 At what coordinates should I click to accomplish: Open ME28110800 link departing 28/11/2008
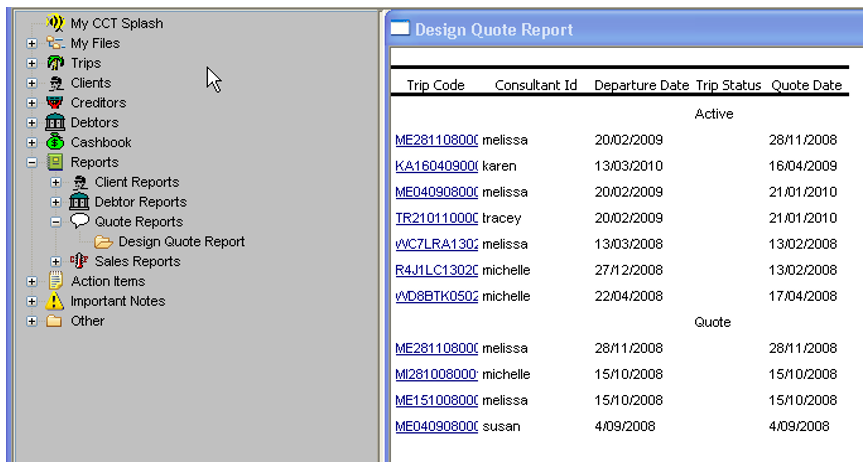436,348
